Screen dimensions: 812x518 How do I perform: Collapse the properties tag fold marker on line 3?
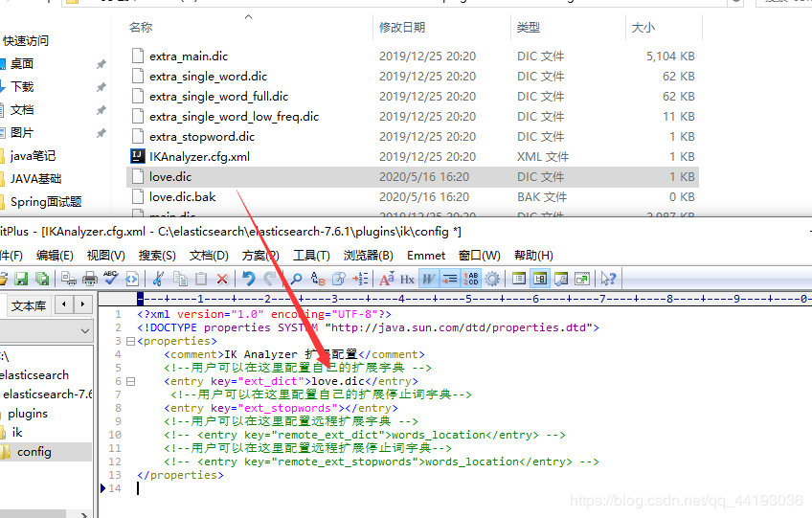click(x=130, y=341)
